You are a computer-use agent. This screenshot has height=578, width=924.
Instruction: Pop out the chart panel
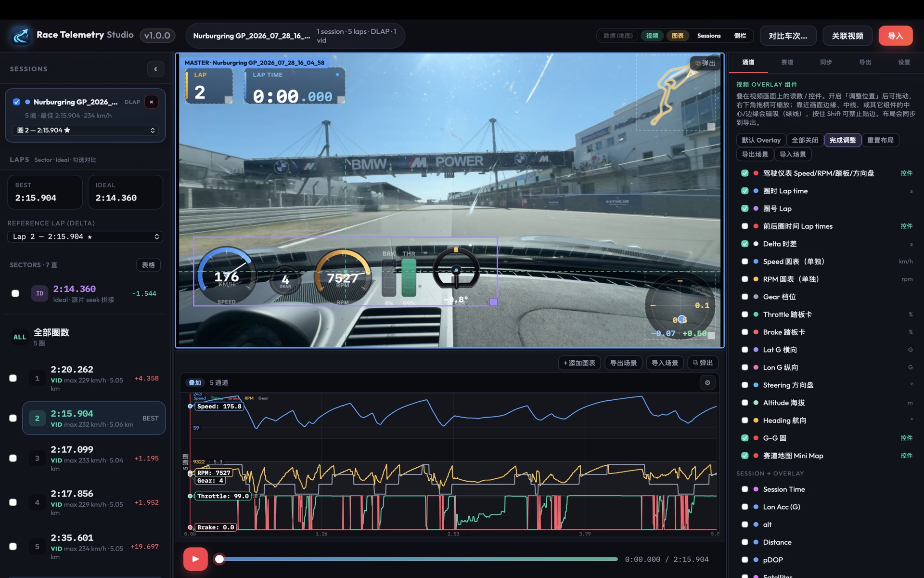pyautogui.click(x=703, y=363)
